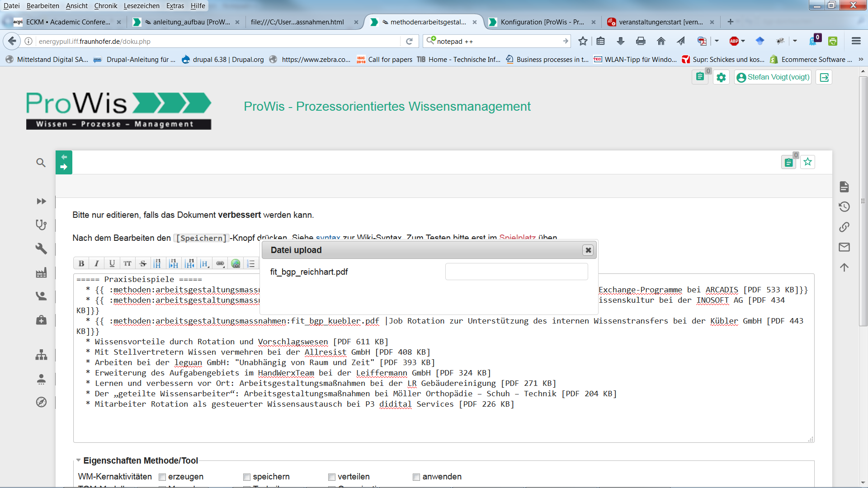Click in the URL address bar
Viewport: 868px width, 488px height.
[x=217, y=41]
